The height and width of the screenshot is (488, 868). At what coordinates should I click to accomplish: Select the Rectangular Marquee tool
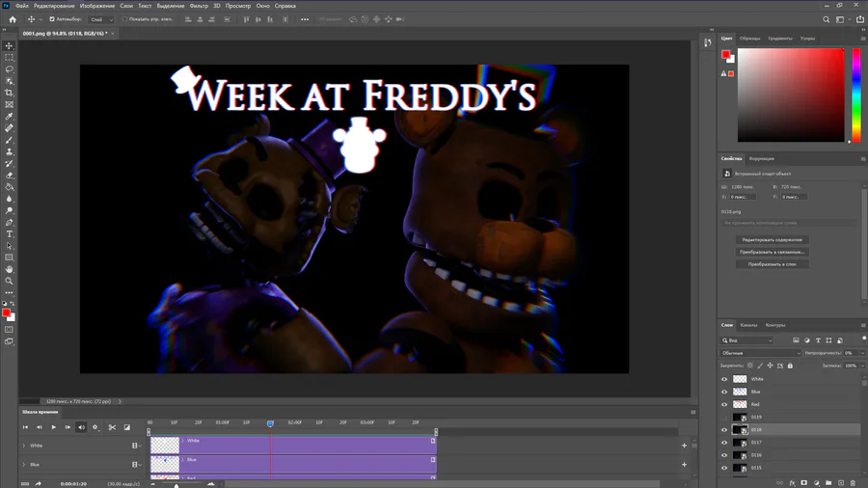pos(9,58)
